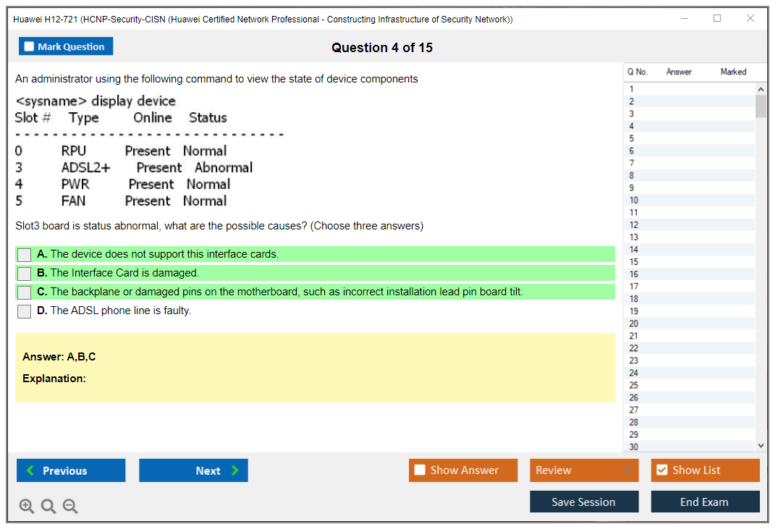Image resolution: width=778 pixels, height=532 pixels.
Task: Maximize the exam window
Action: click(717, 19)
